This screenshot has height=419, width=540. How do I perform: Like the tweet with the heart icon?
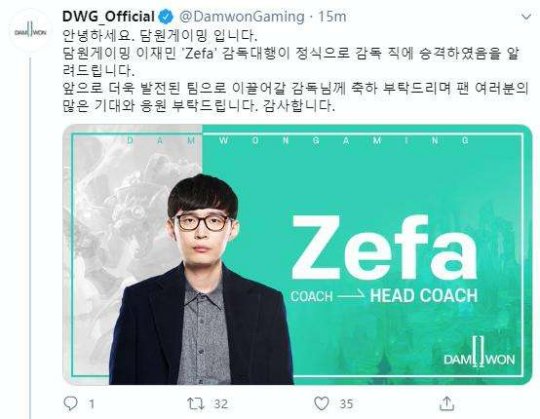point(322,403)
